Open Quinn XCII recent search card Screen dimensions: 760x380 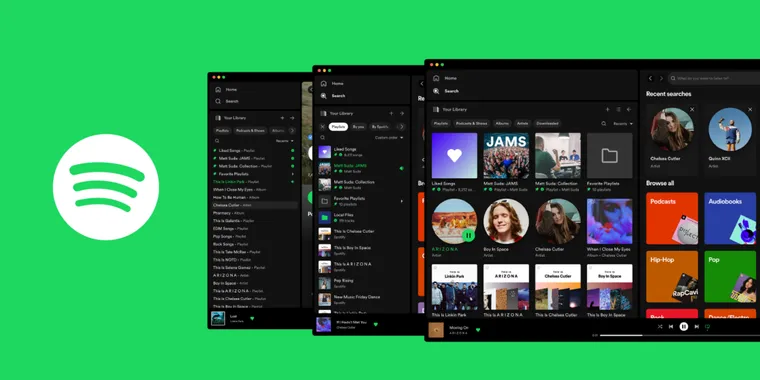coord(730,140)
